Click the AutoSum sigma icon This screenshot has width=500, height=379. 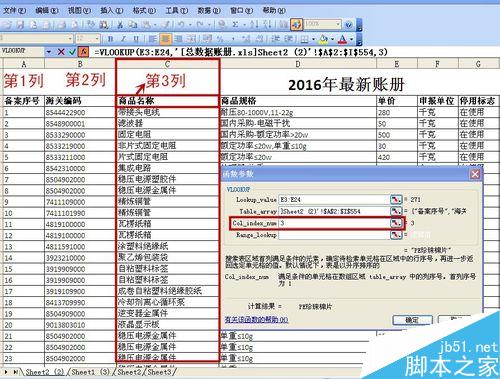[x=235, y=25]
